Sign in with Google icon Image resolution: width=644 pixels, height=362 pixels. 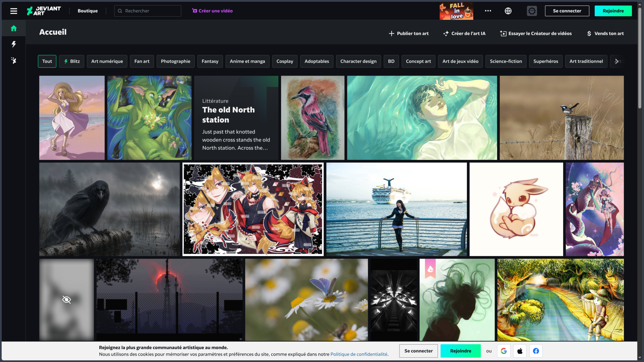point(504,351)
